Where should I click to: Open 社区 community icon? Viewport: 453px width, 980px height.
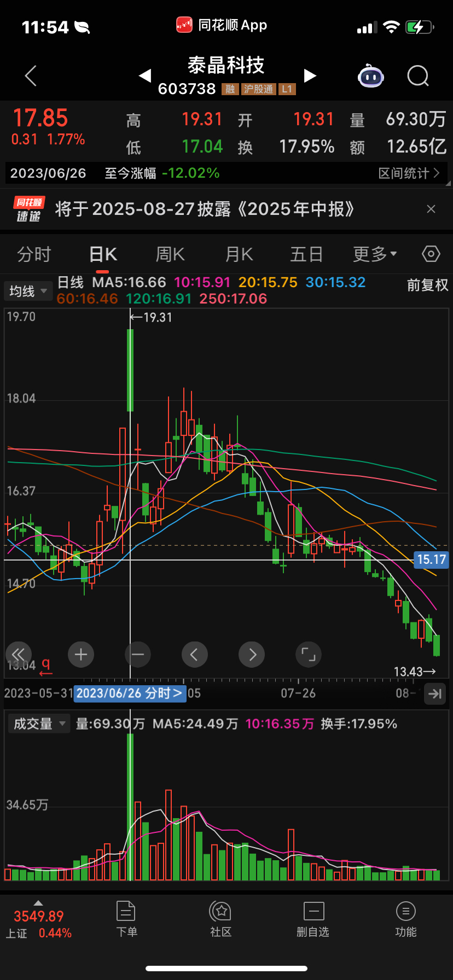pyautogui.click(x=221, y=919)
